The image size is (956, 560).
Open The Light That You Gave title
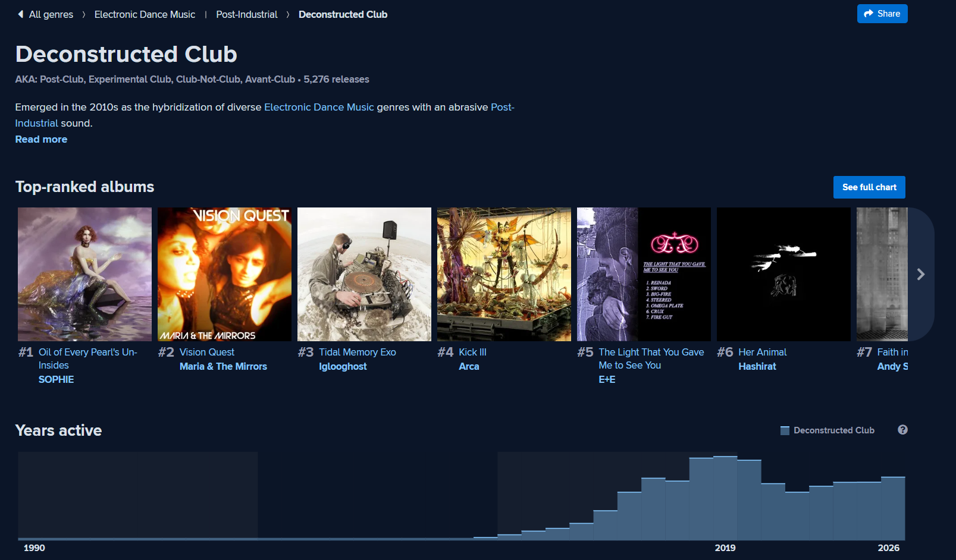[x=651, y=358]
